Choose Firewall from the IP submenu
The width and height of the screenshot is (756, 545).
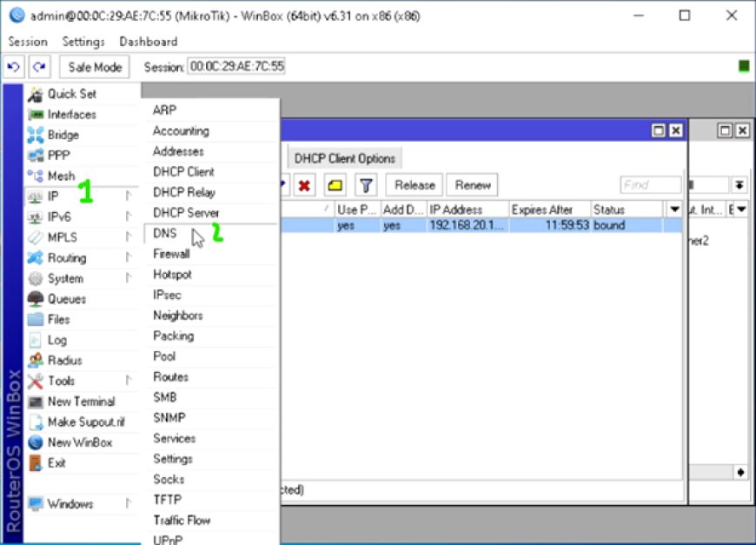[x=211, y=254]
